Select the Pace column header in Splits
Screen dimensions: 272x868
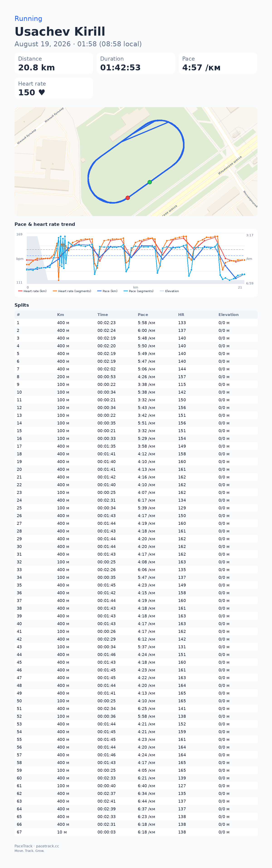point(143,315)
